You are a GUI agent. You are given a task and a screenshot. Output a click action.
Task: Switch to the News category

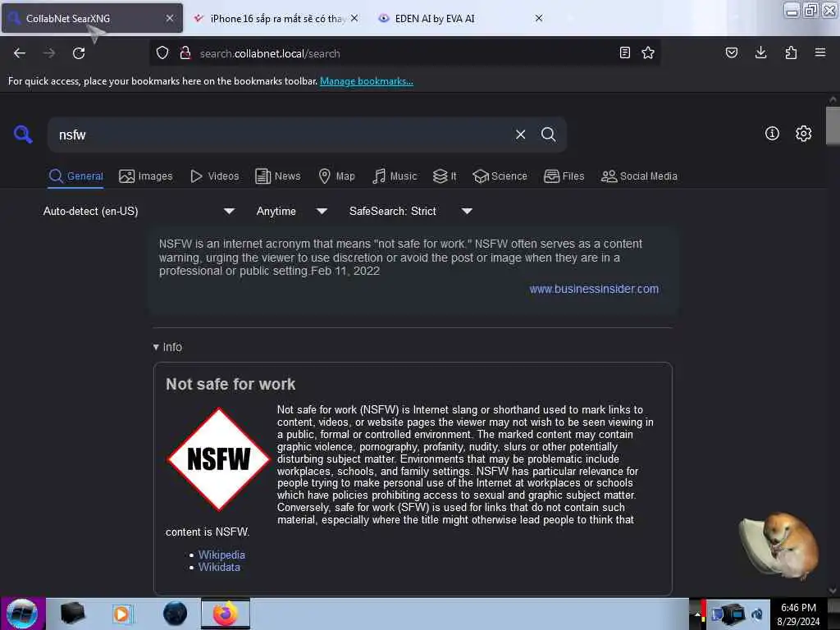[278, 176]
